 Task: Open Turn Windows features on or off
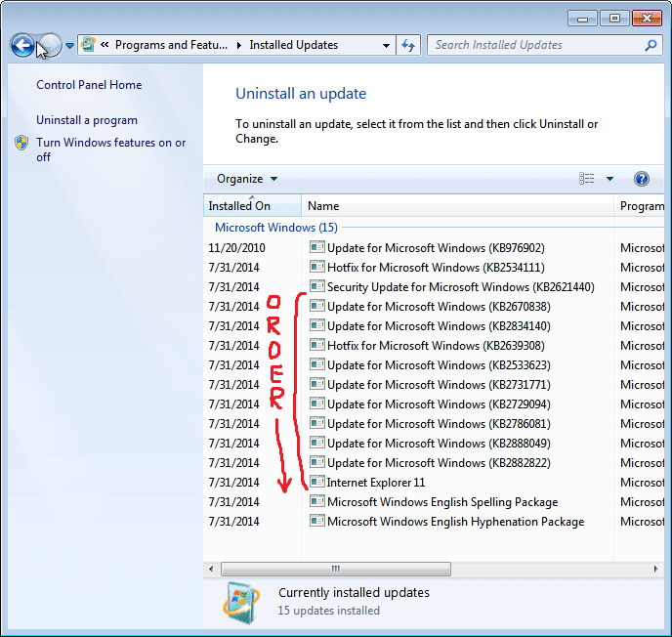point(111,149)
